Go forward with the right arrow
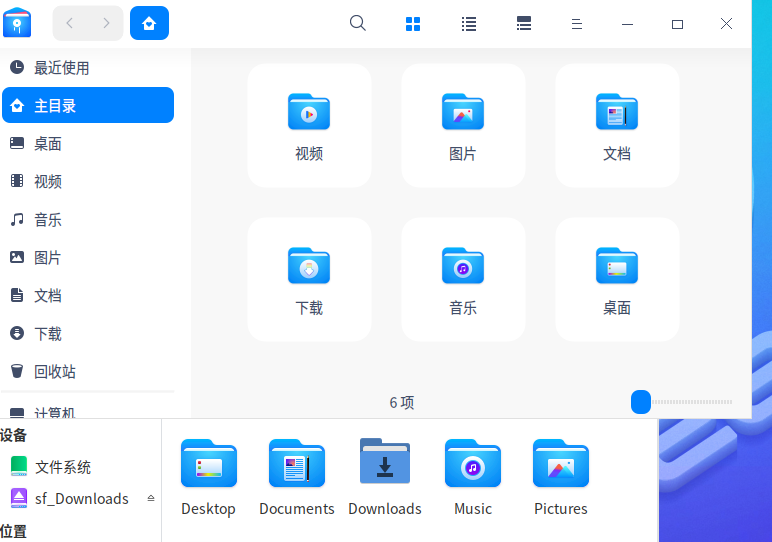The width and height of the screenshot is (772, 542). [x=106, y=23]
